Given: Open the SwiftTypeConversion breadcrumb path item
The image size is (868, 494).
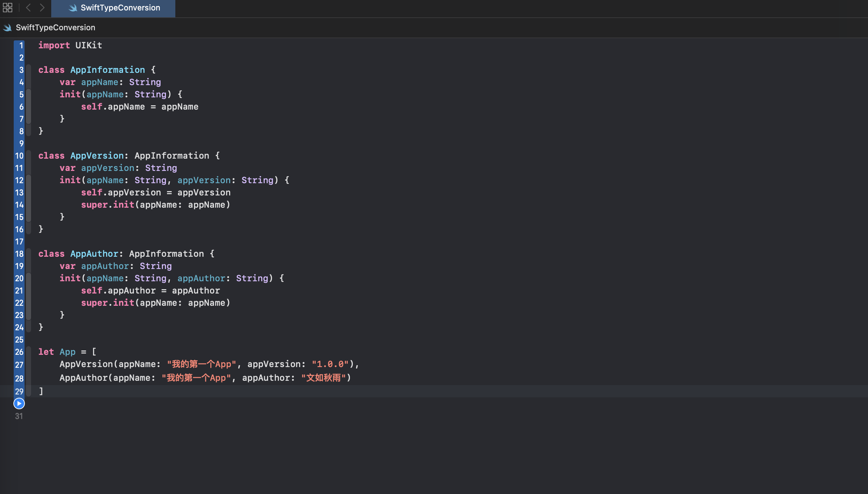Looking at the screenshot, I should click(x=55, y=28).
